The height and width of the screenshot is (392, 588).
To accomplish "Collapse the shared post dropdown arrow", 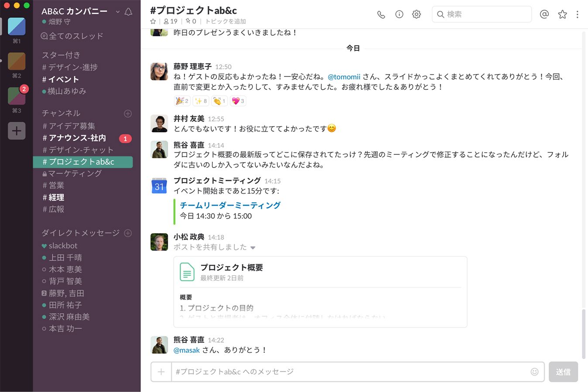I will [253, 248].
